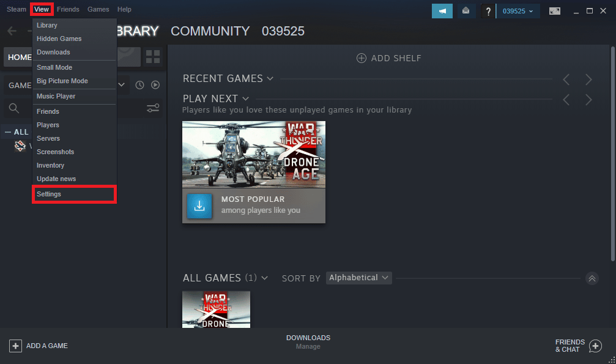Sort by recent activity clock icon
616x364 pixels.
[x=139, y=85]
